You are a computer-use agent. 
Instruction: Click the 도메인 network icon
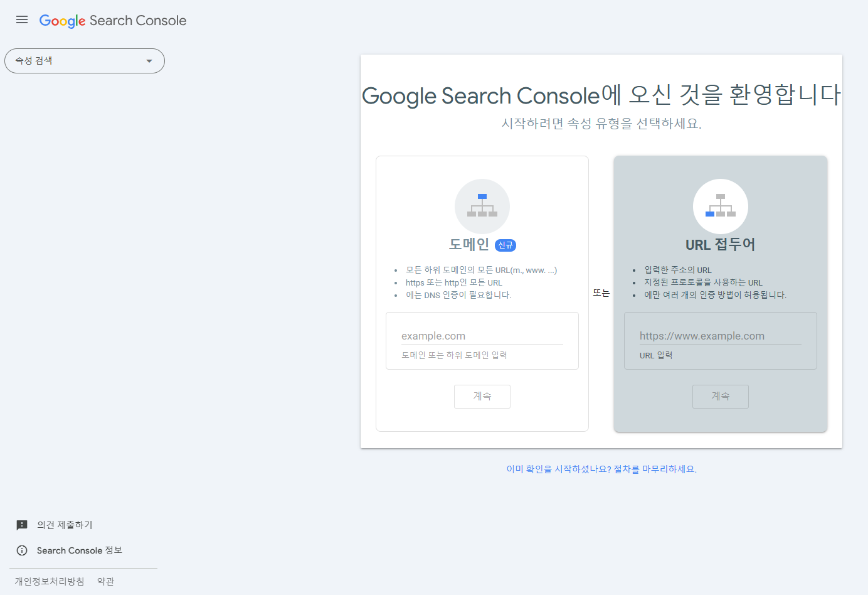point(482,206)
